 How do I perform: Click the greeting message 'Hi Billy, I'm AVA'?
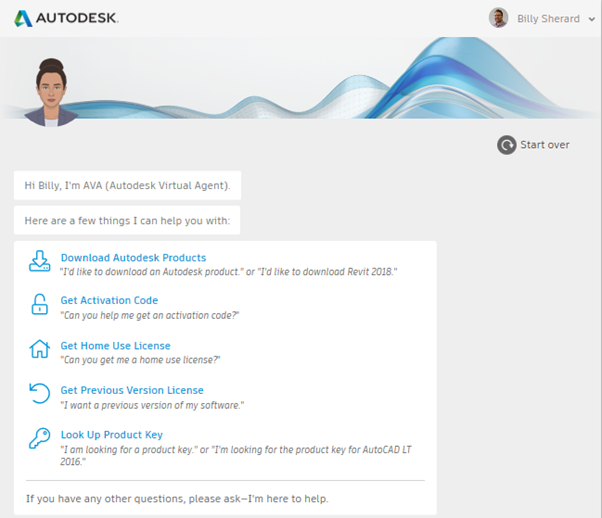click(x=127, y=185)
